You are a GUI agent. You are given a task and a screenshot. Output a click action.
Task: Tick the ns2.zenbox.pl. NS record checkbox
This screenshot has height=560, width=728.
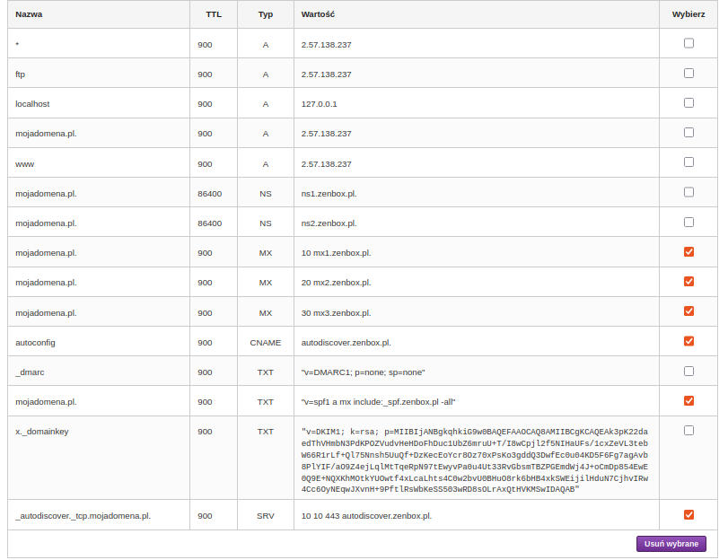click(689, 222)
